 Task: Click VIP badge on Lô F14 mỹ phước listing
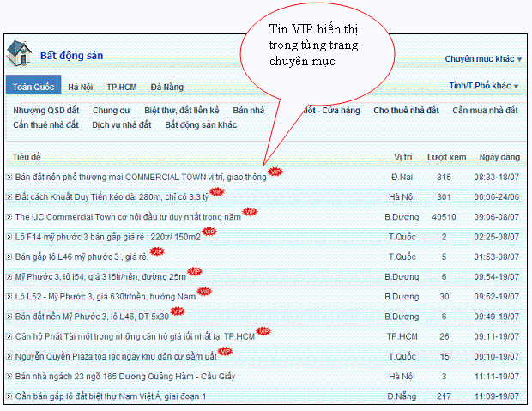tap(209, 232)
